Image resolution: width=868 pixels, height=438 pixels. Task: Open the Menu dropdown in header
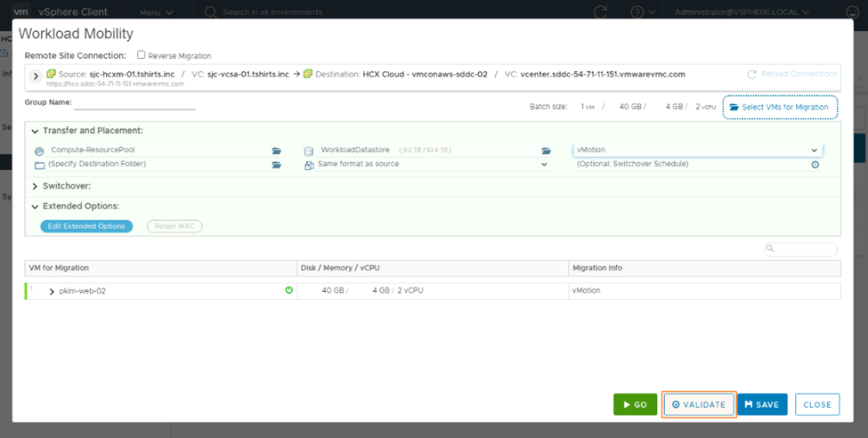(156, 12)
